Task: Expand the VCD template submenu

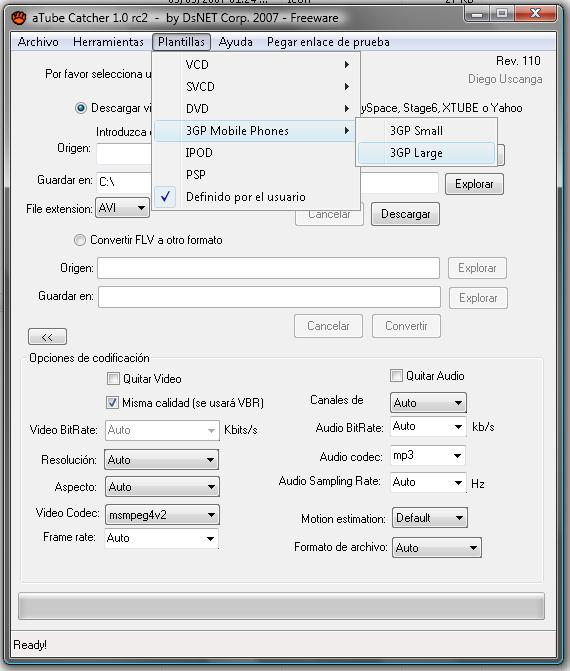Action: 256,65
